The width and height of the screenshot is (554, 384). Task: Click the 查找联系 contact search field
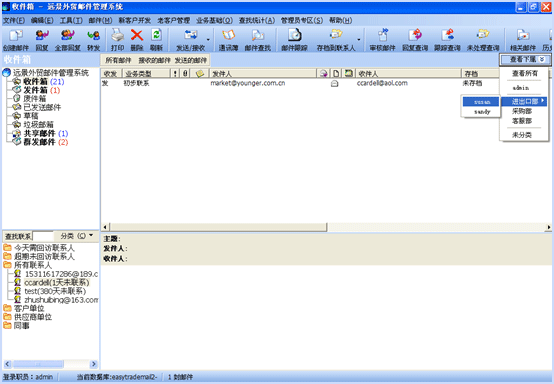point(43,236)
